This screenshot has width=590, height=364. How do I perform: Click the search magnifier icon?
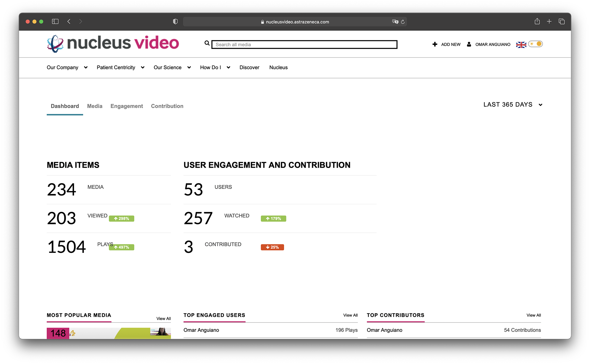207,43
